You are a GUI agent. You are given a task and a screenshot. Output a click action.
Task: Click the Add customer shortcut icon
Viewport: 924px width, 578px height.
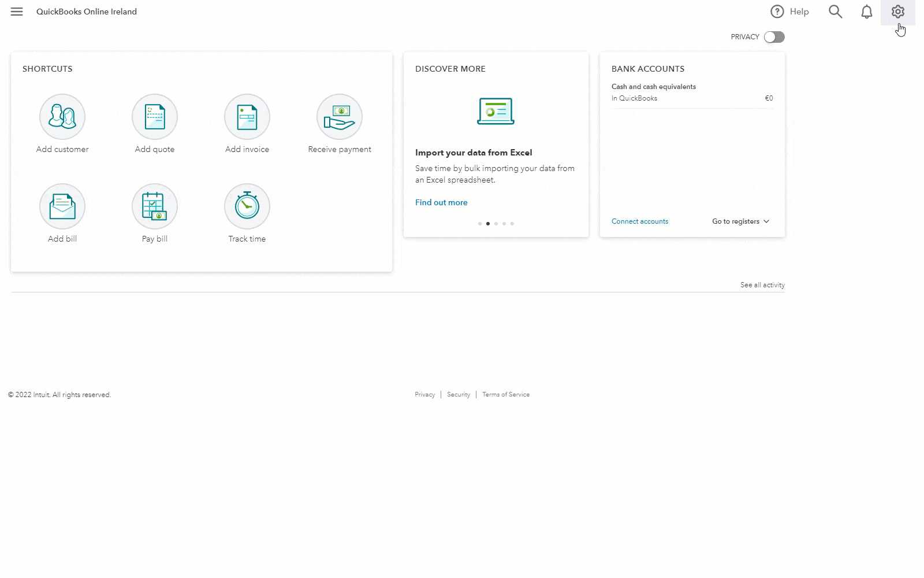tap(62, 117)
